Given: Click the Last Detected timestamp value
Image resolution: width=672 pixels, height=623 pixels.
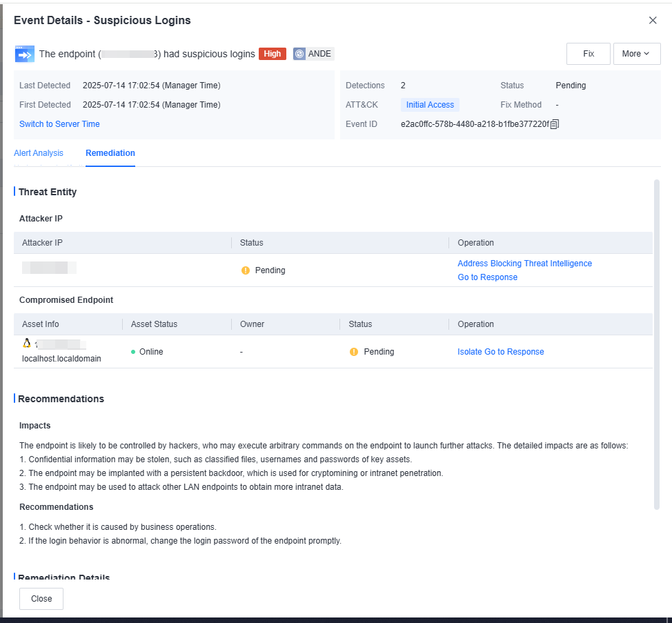Looking at the screenshot, I should click(x=151, y=86).
